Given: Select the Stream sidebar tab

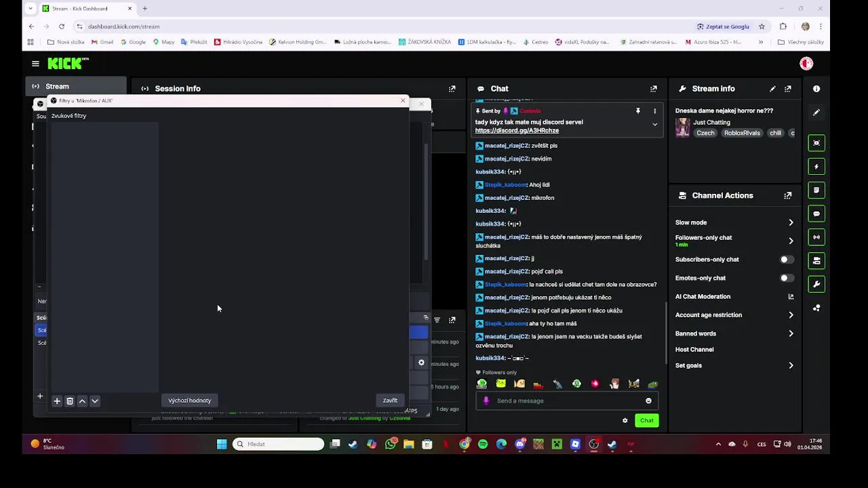Looking at the screenshot, I should tap(76, 86).
